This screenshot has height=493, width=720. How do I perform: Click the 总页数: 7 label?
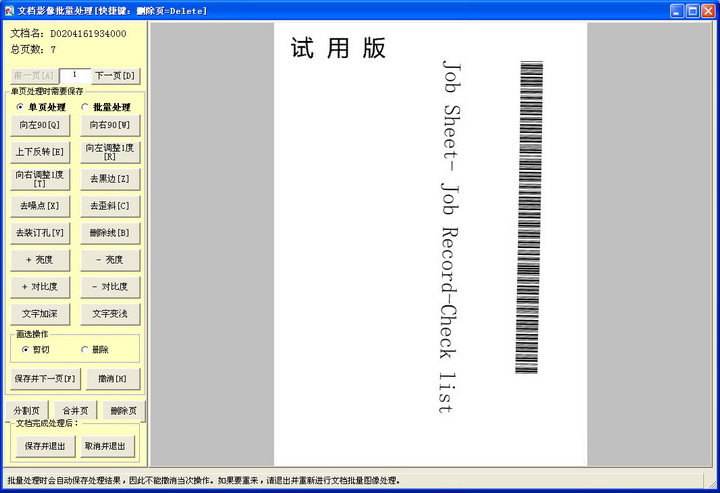[x=33, y=50]
